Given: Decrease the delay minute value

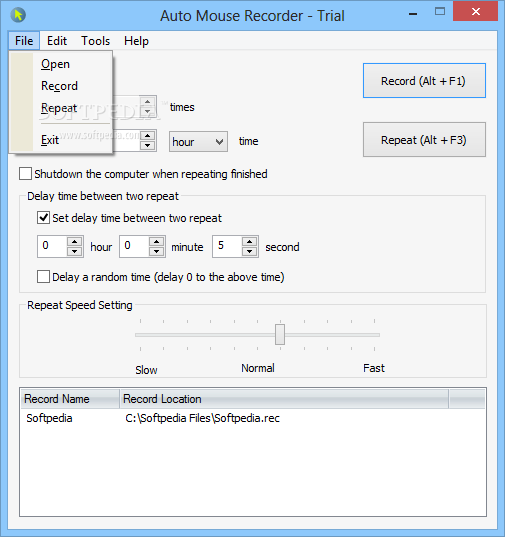Looking at the screenshot, I should click(156, 251).
